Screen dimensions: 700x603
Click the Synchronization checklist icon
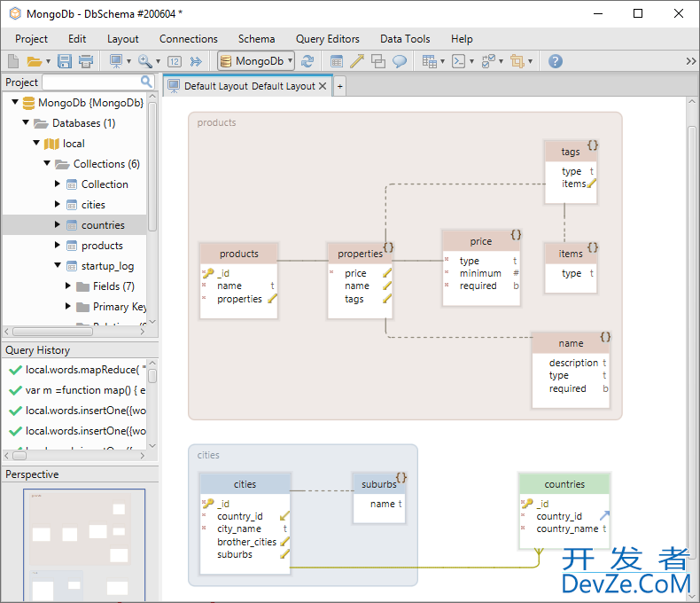[x=488, y=61]
